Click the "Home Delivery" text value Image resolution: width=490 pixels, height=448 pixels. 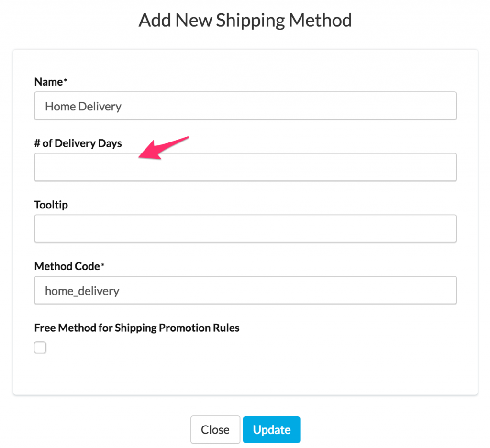pos(83,106)
